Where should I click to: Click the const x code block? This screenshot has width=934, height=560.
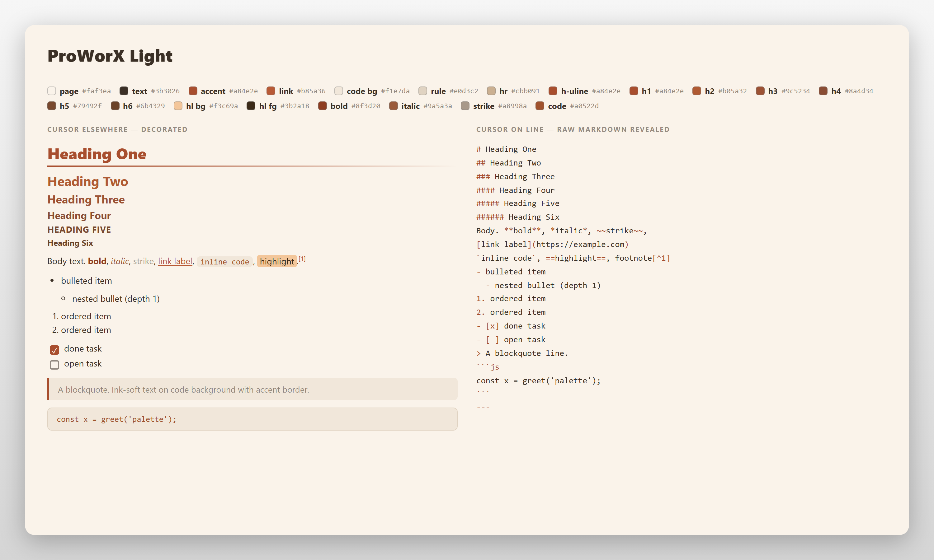click(252, 419)
